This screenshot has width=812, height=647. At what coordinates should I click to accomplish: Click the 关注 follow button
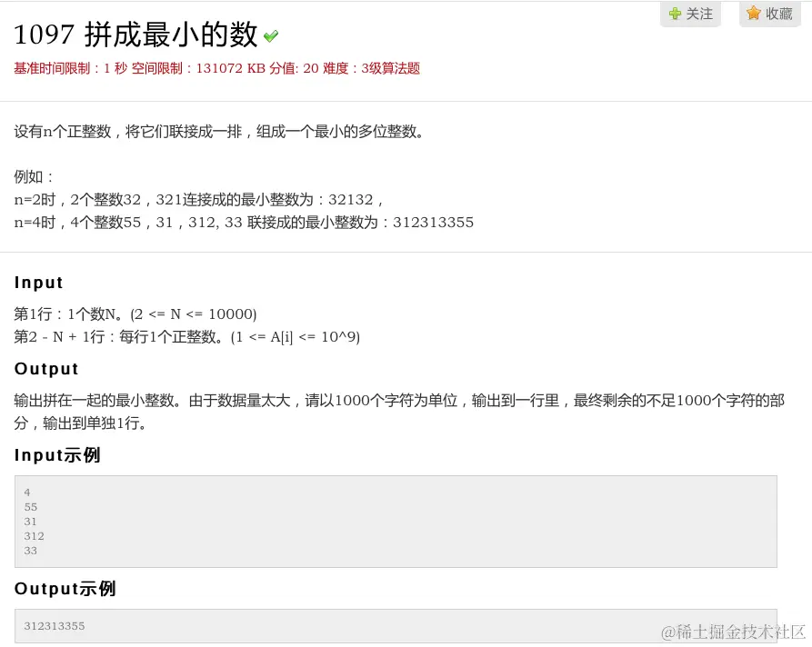tap(690, 14)
